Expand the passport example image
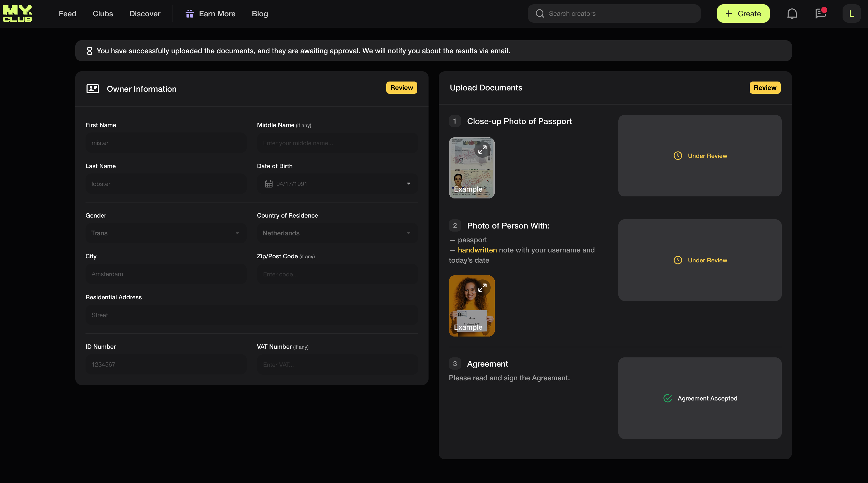The image size is (868, 483). [x=482, y=150]
